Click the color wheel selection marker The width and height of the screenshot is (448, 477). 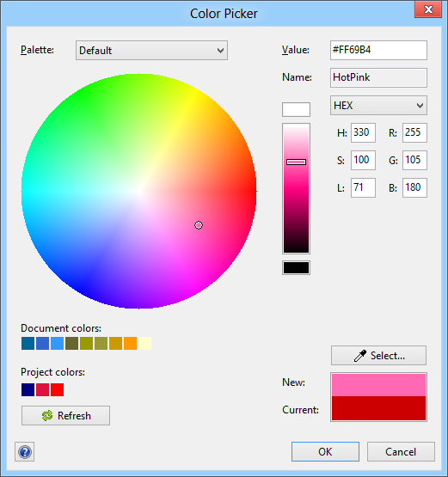(x=199, y=225)
